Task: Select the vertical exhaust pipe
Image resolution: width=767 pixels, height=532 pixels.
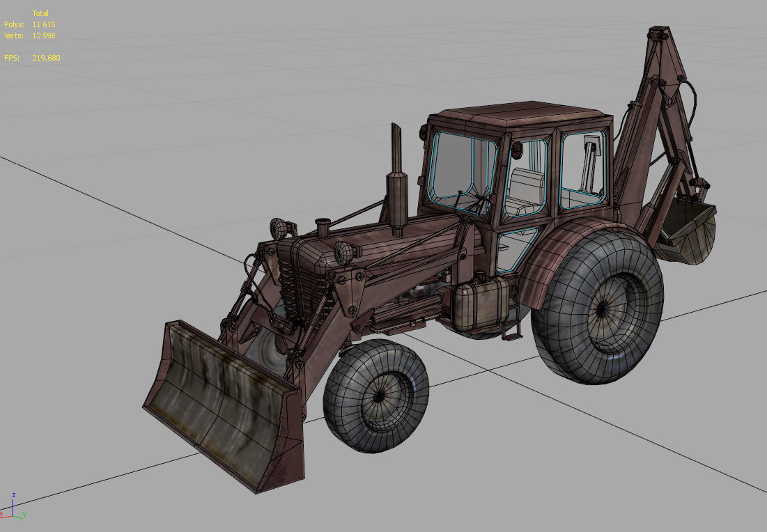Action: tap(397, 181)
